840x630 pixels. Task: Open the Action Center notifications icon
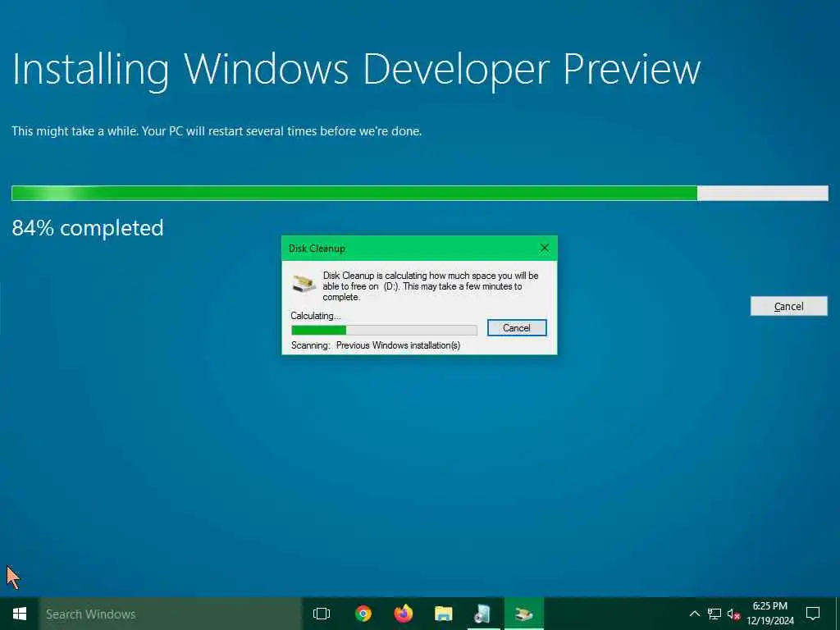813,614
